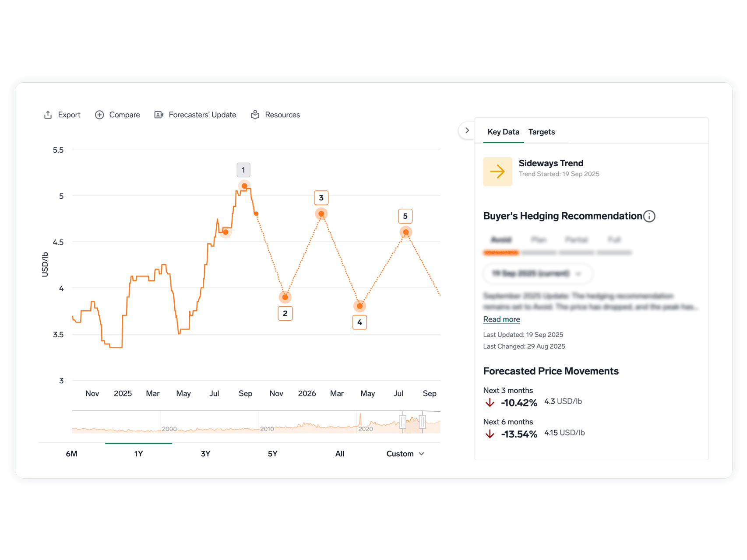
Task: Click the info icon beside Buyer's Hedging Recommendation
Action: tap(649, 216)
